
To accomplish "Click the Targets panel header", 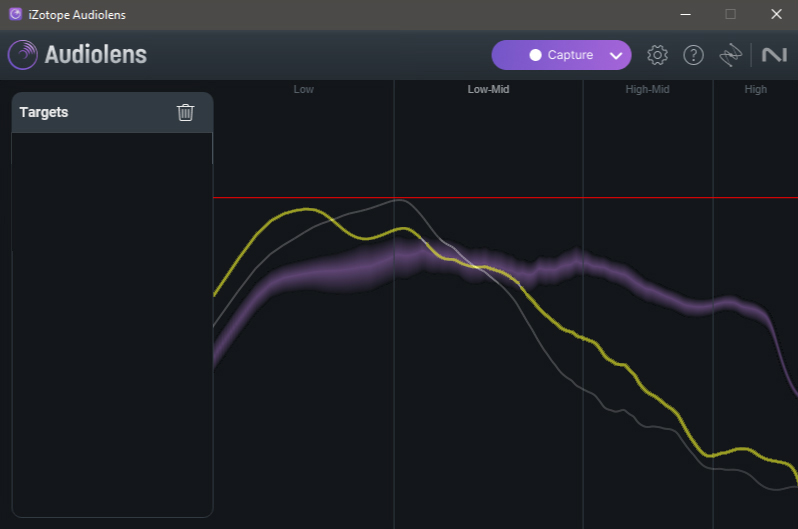I will point(90,112).
